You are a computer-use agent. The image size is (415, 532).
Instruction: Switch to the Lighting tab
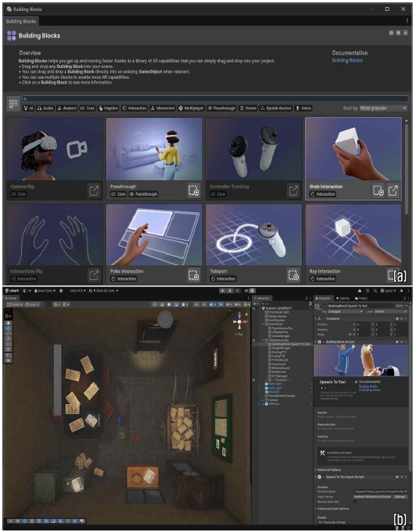click(342, 298)
